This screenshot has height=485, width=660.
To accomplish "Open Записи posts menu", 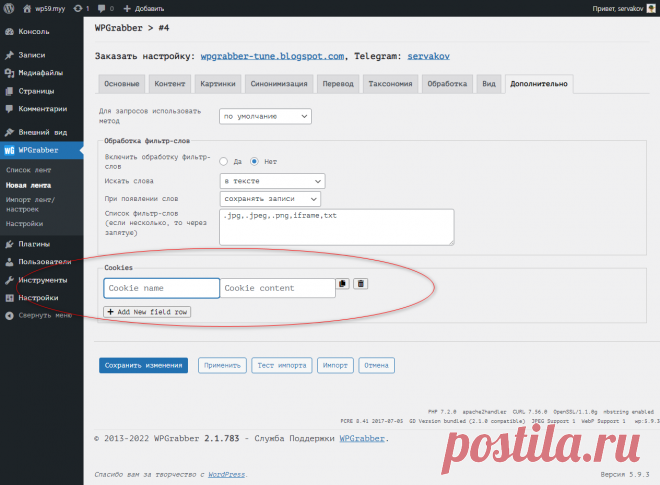I will tap(32, 55).
